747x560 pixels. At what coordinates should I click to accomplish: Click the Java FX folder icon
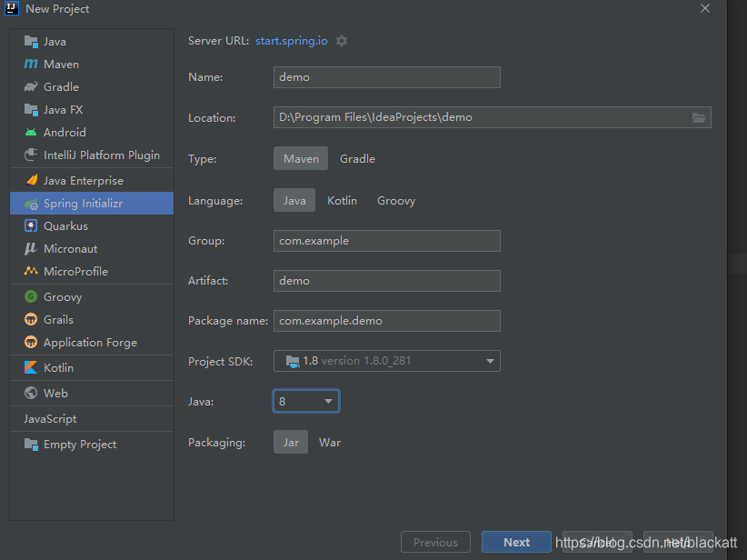coord(31,110)
